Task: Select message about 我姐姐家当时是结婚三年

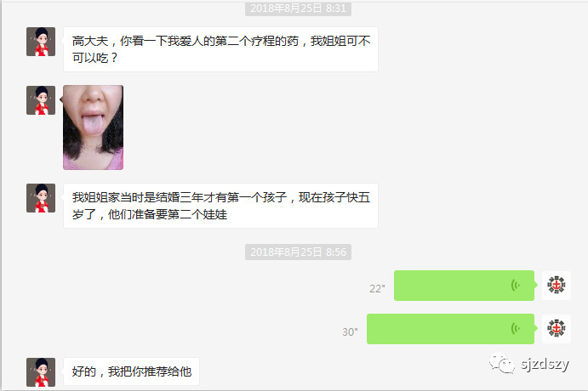Action: coord(221,206)
